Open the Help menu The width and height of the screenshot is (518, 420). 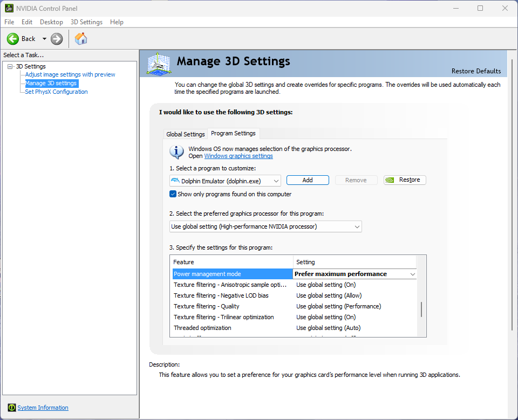tap(117, 22)
